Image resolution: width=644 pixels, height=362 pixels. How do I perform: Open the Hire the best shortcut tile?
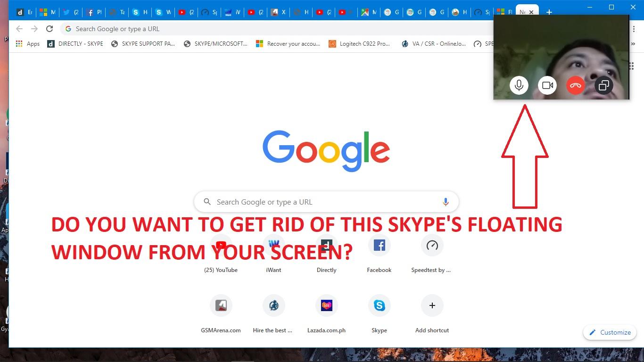(273, 314)
